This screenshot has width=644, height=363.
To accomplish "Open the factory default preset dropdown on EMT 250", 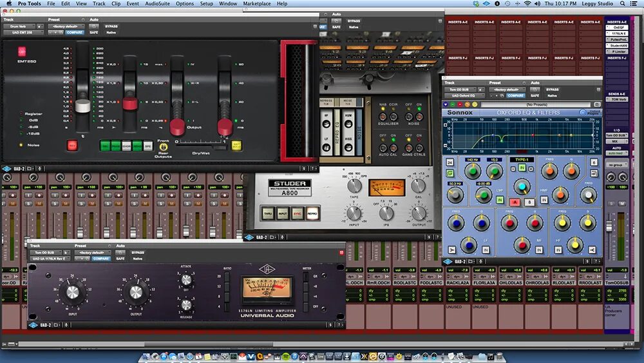I will pos(66,26).
